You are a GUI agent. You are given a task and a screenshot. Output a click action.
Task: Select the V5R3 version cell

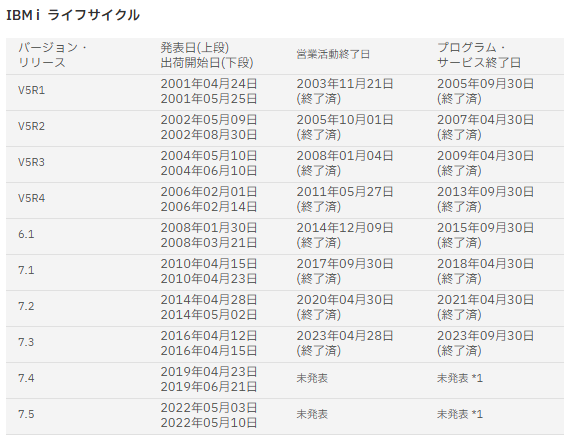pyautogui.click(x=32, y=162)
